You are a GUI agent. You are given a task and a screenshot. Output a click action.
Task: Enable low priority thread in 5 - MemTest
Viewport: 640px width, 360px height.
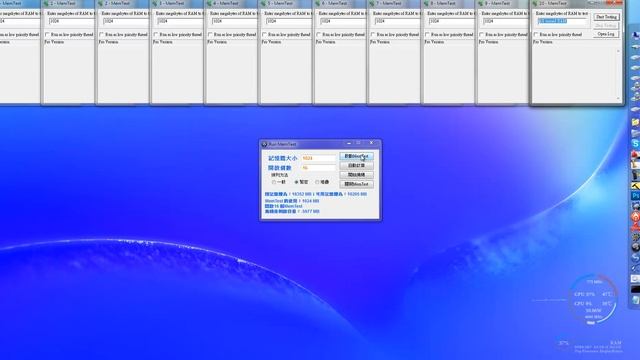[x=264, y=35]
